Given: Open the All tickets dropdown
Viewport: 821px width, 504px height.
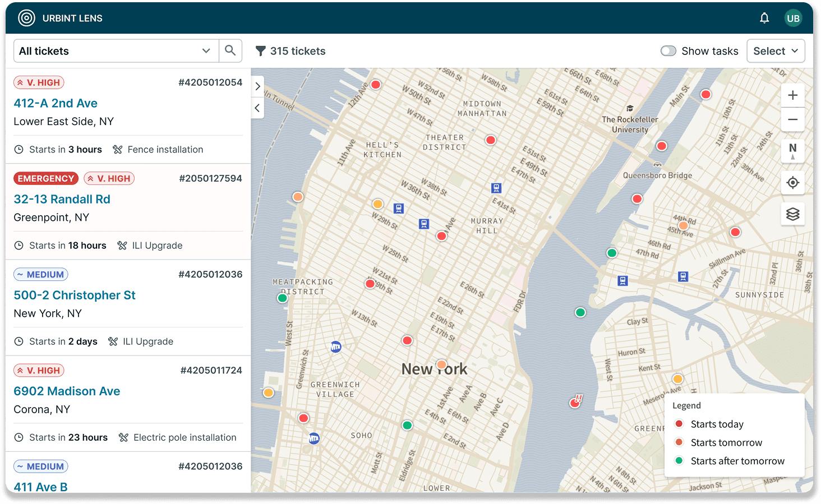Looking at the screenshot, I should point(116,51).
